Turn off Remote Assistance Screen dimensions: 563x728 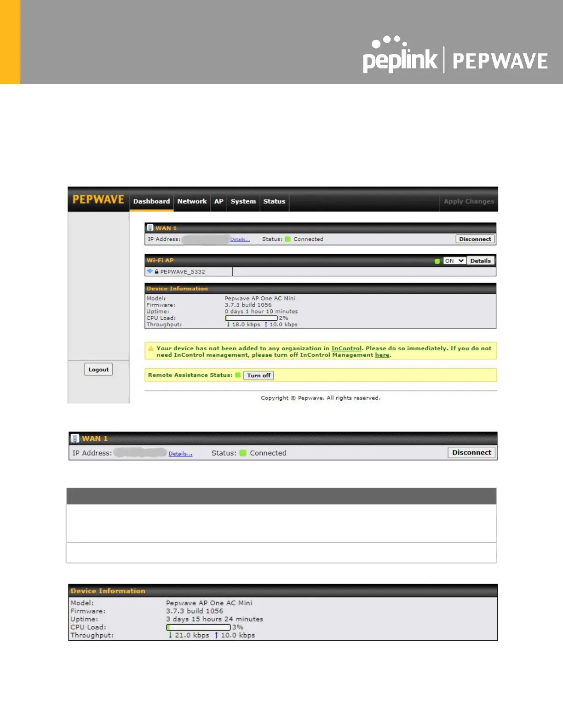point(259,375)
